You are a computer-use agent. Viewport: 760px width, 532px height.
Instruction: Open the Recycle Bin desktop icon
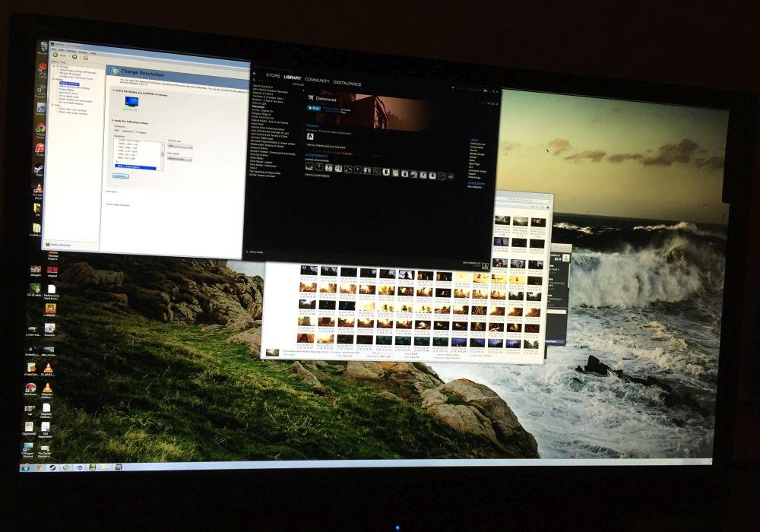(x=42, y=47)
